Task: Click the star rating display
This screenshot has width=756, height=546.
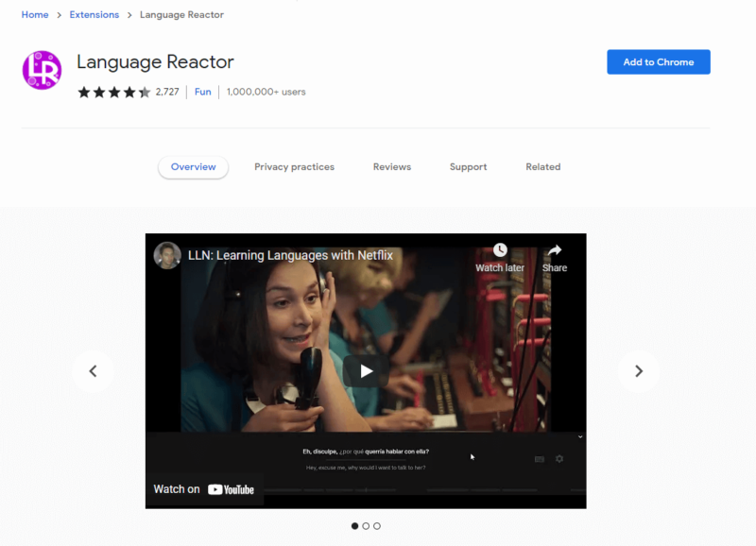Action: (x=113, y=92)
